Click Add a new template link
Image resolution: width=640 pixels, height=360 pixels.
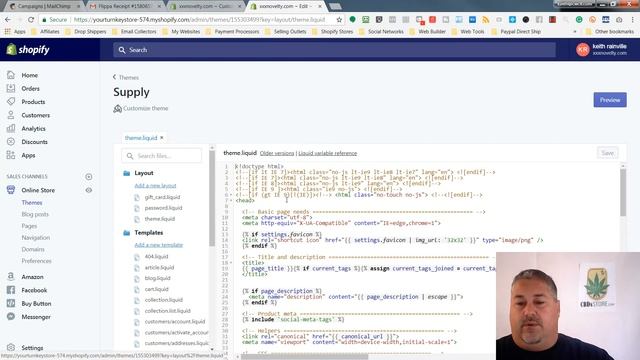[x=158, y=245]
